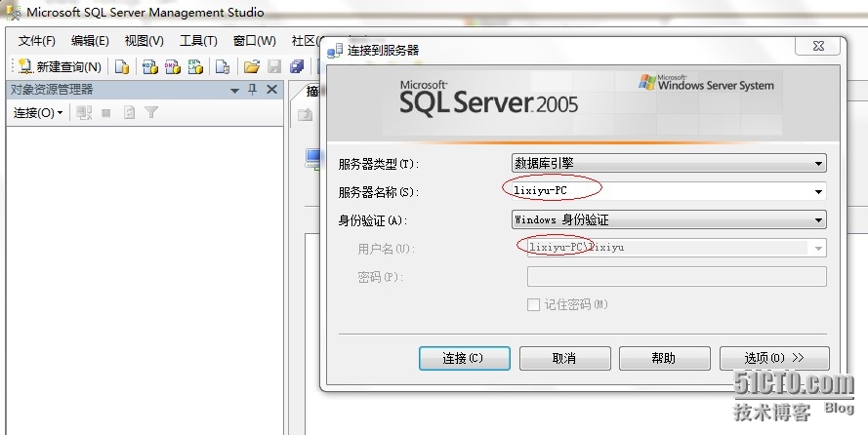Screen dimensions: 868x435
Task: Open the Edit (编辑) menu
Action: click(90, 41)
